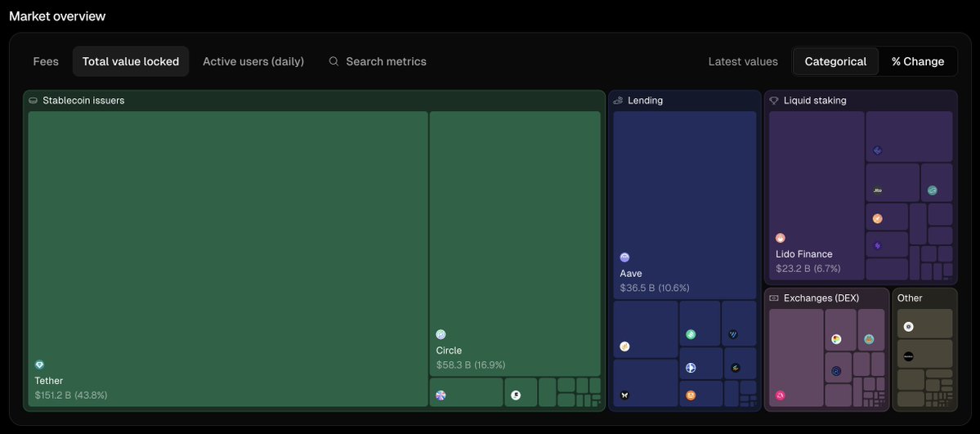This screenshot has width=980, height=434.
Task: Click dark logo with blue check in Lending
Action: click(733, 334)
